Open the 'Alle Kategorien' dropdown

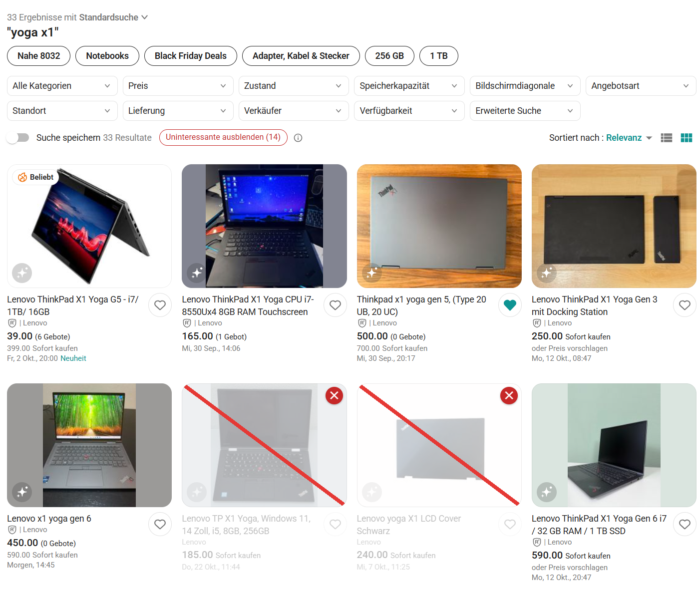tap(62, 86)
